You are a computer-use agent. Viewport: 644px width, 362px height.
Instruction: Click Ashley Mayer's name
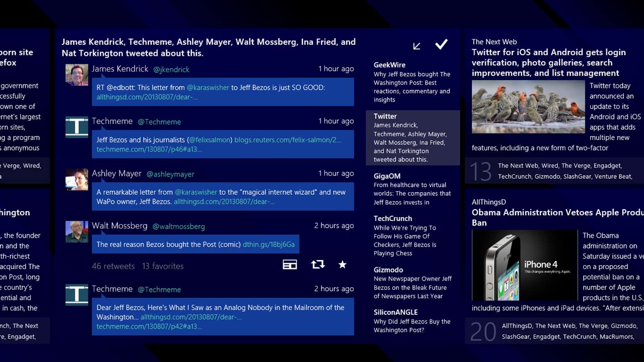point(117,173)
